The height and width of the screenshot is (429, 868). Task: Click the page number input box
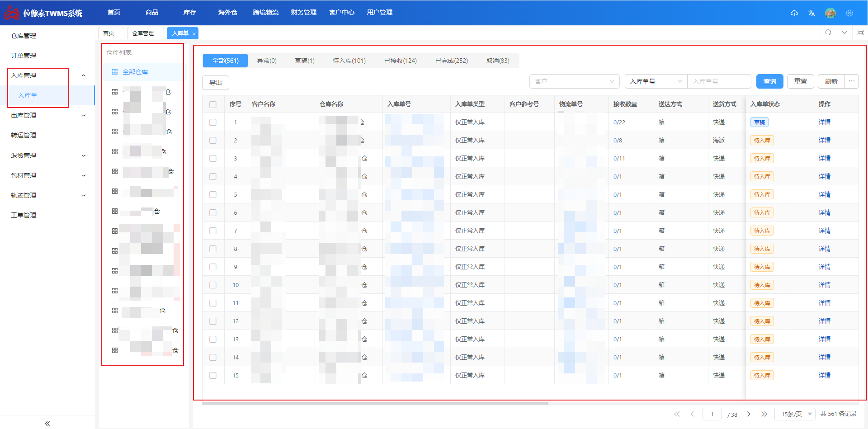[712, 414]
